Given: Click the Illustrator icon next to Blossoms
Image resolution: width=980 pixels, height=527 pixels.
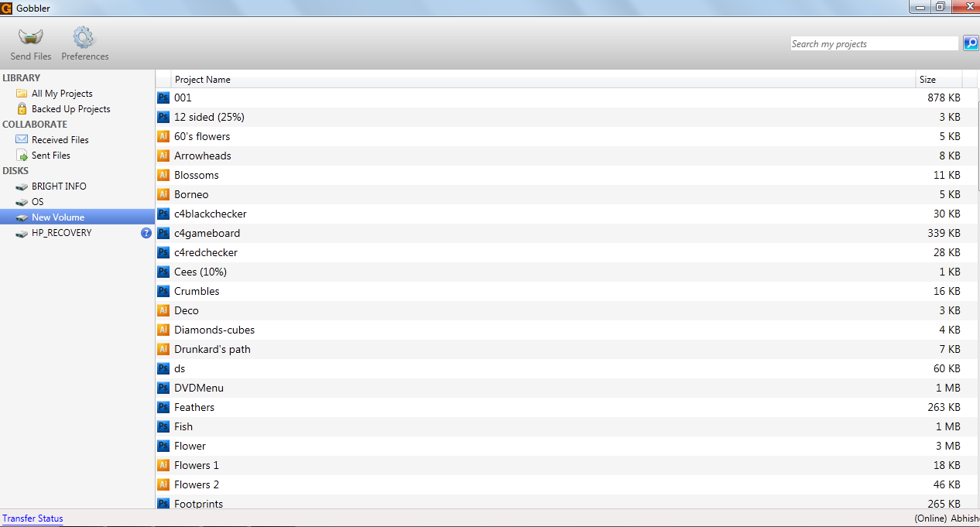Looking at the screenshot, I should click(163, 175).
